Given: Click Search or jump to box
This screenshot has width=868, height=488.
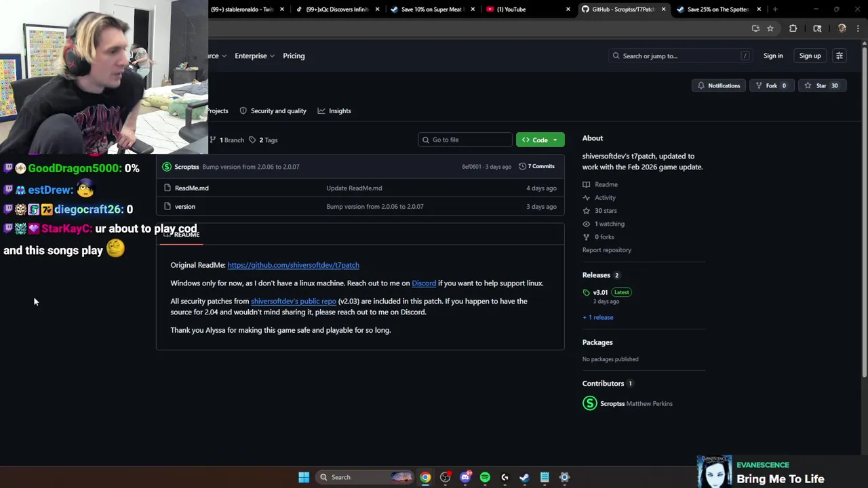Looking at the screenshot, I should pyautogui.click(x=679, y=56).
